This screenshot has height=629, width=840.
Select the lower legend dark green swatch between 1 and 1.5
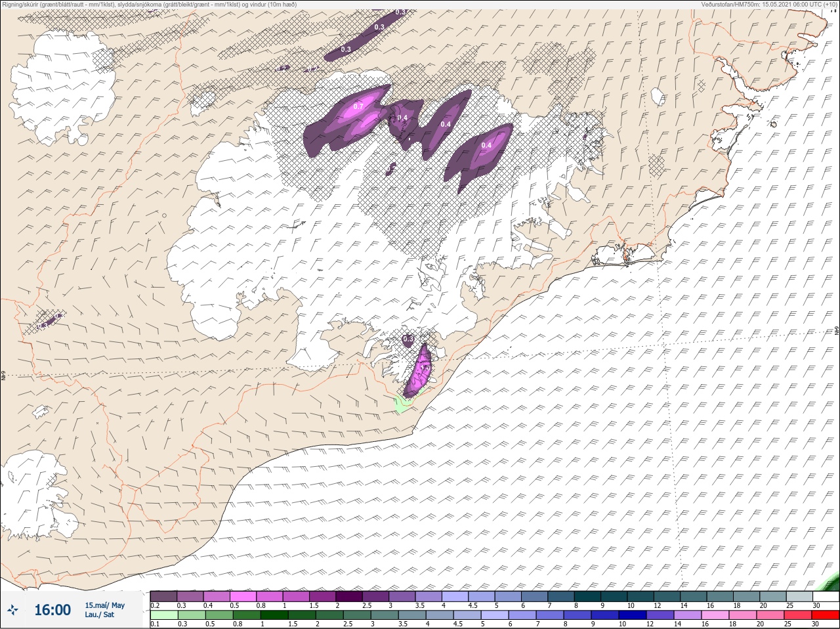pyautogui.click(x=275, y=615)
